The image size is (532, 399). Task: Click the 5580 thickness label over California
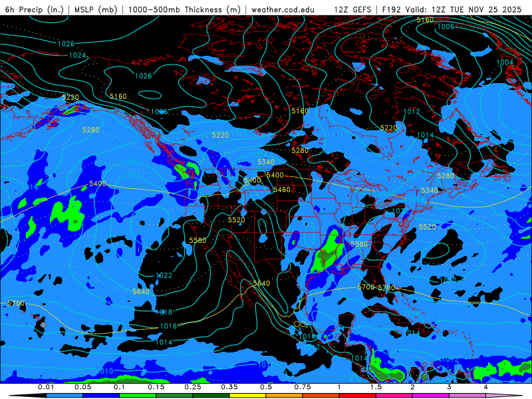[198, 240]
